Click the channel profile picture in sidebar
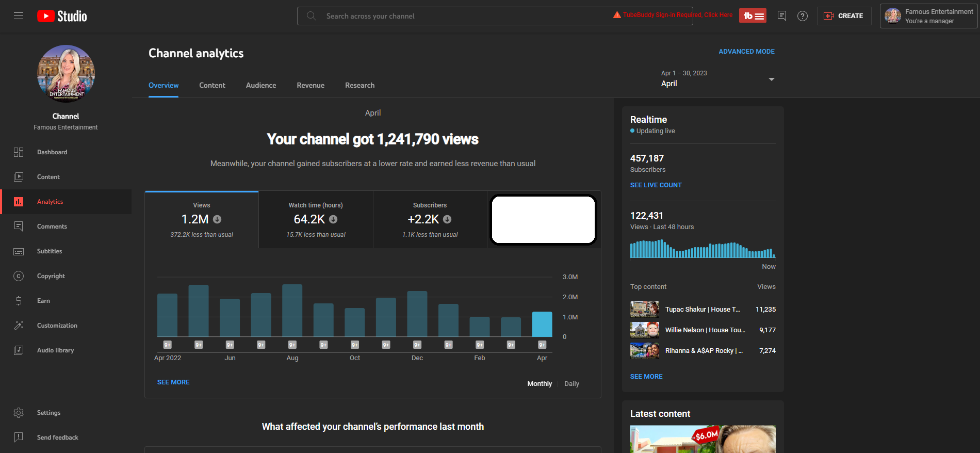The width and height of the screenshot is (980, 453). (x=66, y=73)
